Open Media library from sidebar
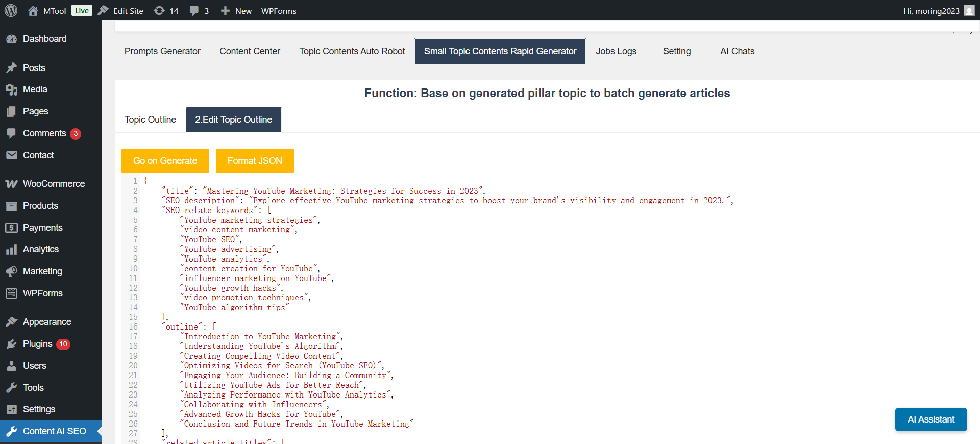980x444 pixels. click(x=35, y=89)
